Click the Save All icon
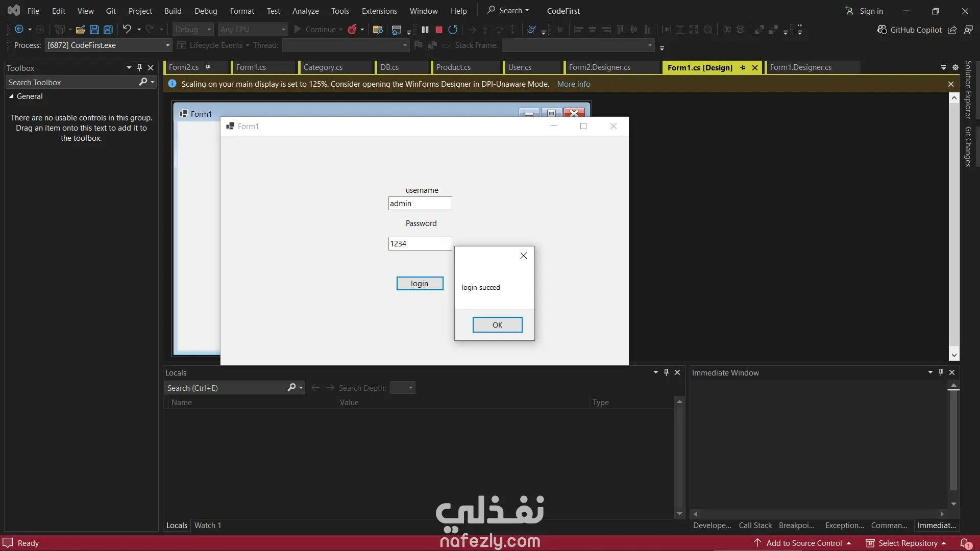 pos(108,30)
